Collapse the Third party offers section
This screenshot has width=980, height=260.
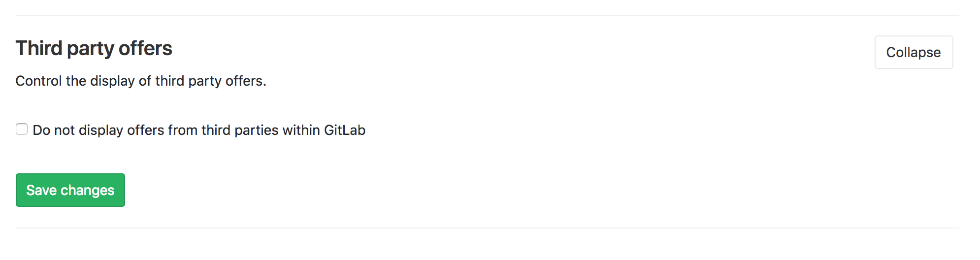click(x=914, y=52)
